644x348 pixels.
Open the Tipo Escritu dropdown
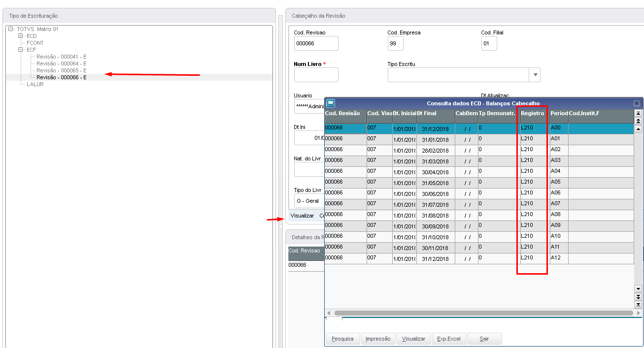tap(535, 75)
